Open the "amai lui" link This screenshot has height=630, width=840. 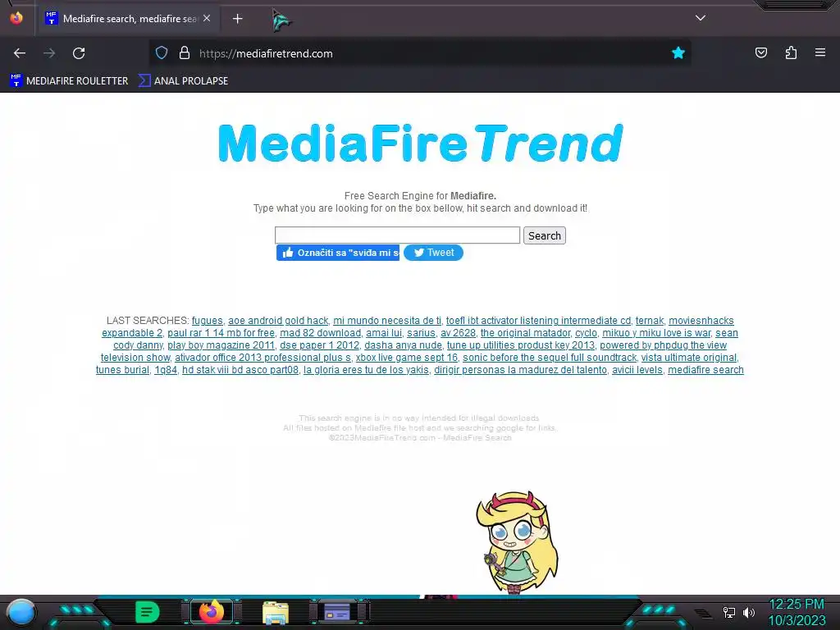click(x=384, y=333)
